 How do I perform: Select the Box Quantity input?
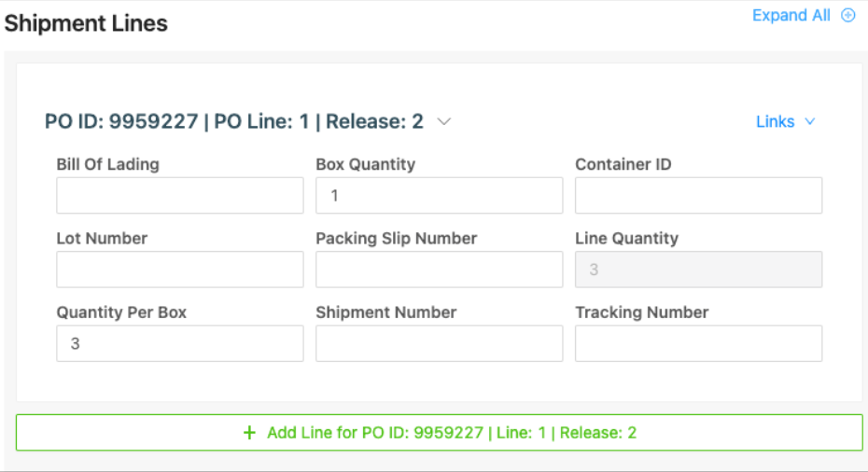pos(439,195)
